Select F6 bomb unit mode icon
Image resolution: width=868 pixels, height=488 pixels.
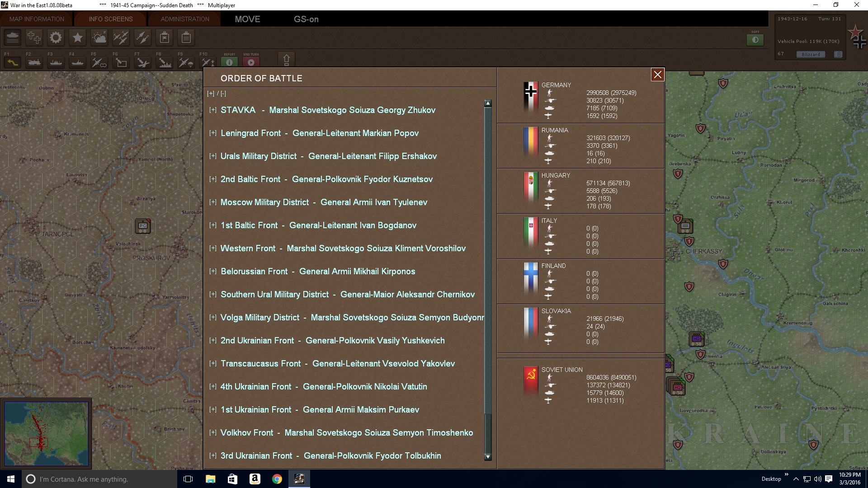pos(121,62)
